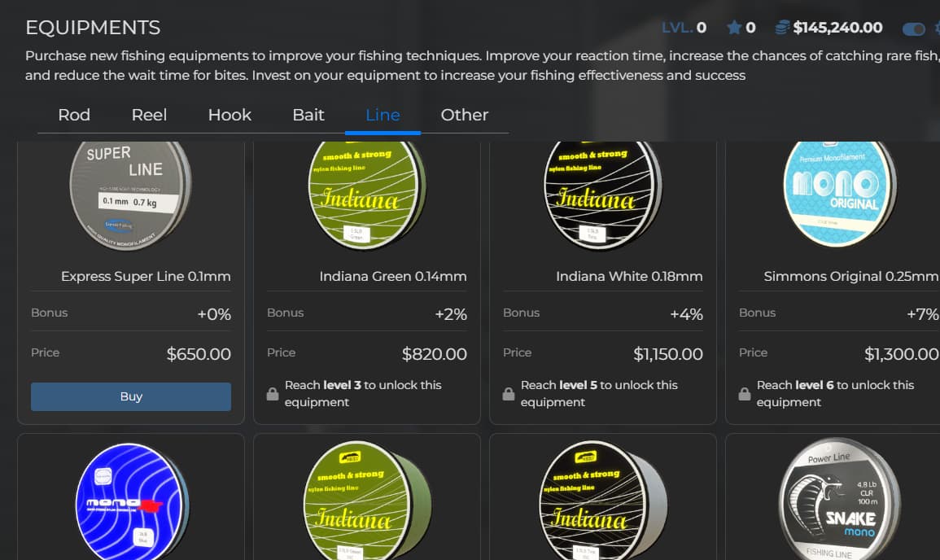The image size is (940, 560).
Task: Toggle the switch next to the money balance
Action: pos(914,28)
